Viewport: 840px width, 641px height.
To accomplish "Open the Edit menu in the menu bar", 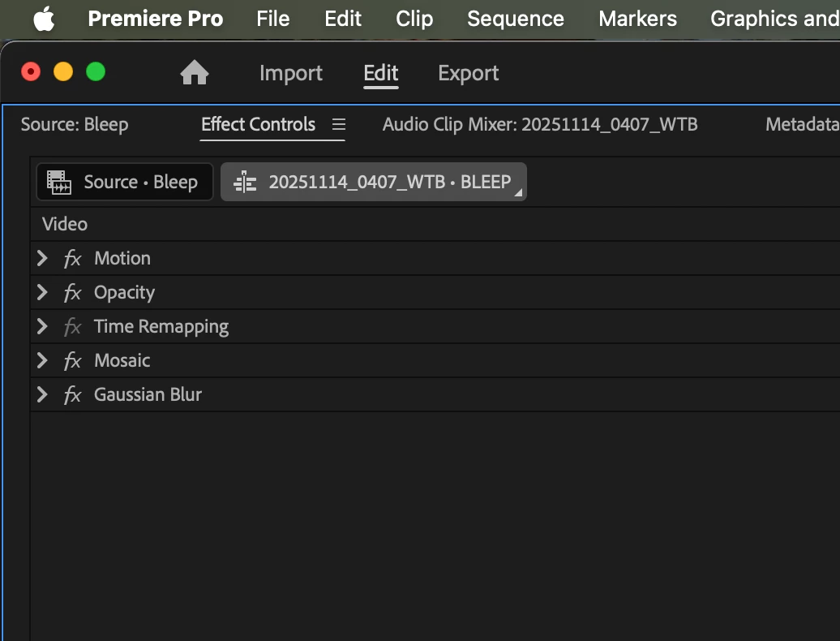I will coord(343,19).
